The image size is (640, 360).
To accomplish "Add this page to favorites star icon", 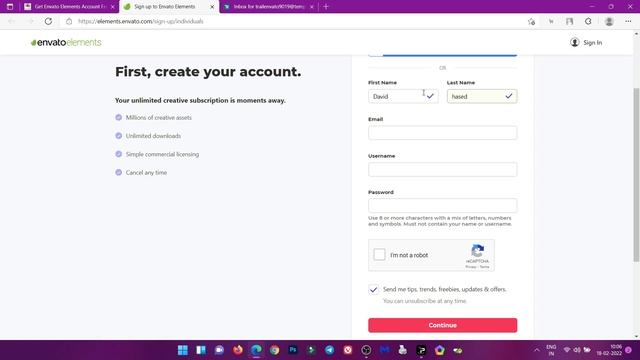I will (531, 22).
